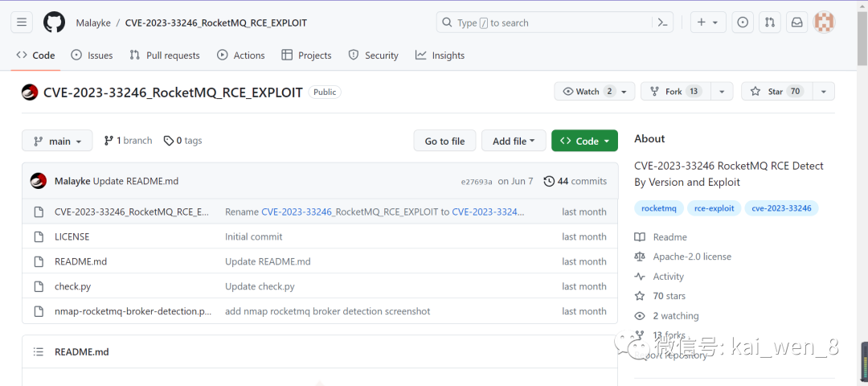Image resolution: width=868 pixels, height=386 pixels.
Task: Expand the Star lists dropdown arrow
Action: pyautogui.click(x=823, y=92)
